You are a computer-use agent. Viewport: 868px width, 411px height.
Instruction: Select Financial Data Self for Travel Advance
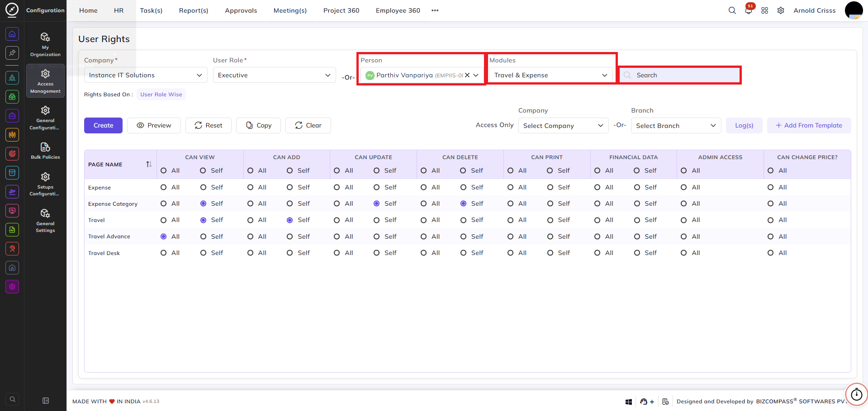[637, 236]
